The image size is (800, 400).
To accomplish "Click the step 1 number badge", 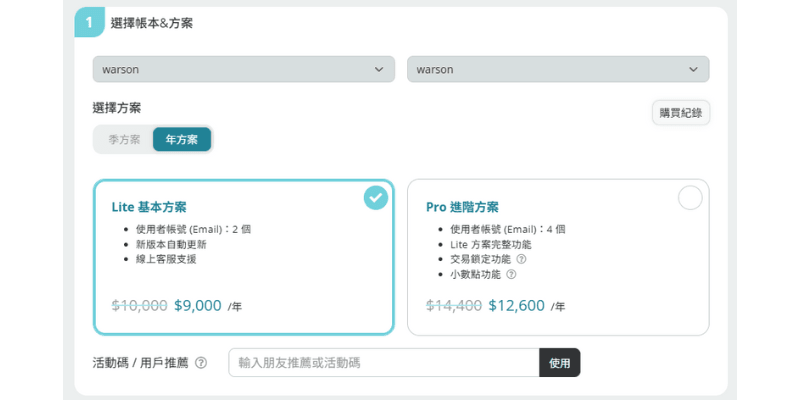I will (x=89, y=22).
